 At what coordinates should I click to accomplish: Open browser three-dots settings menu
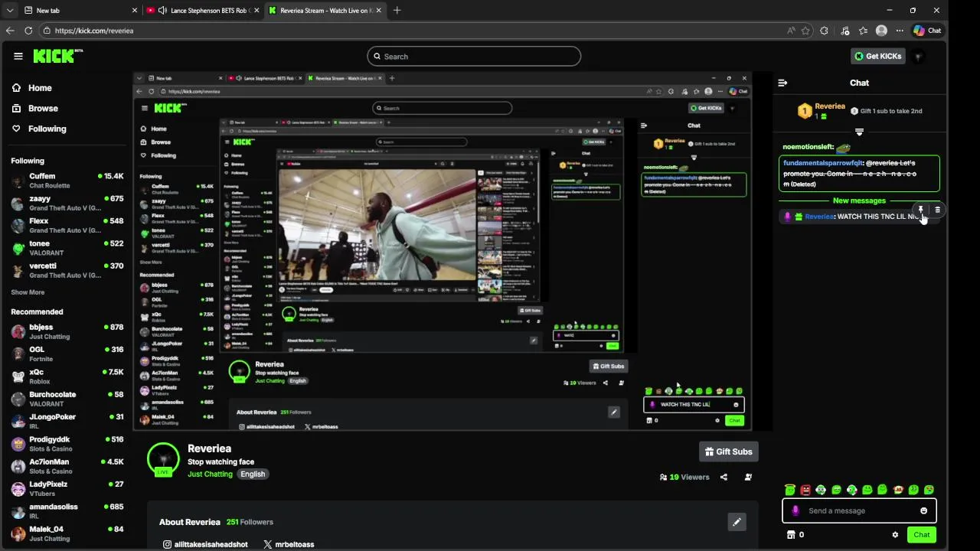click(898, 31)
